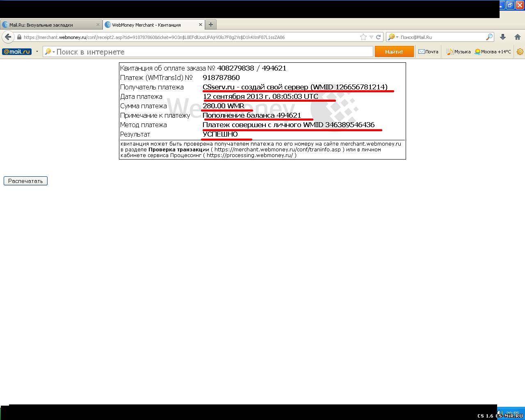The width and height of the screenshot is (525, 420).
Task: Click the note Пополнение баланса 494621
Action: pos(252,115)
